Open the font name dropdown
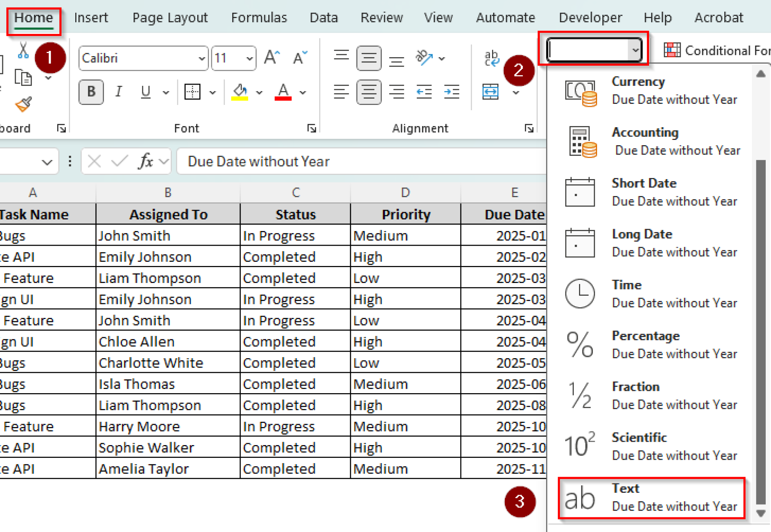This screenshot has width=771, height=532. coord(201,58)
